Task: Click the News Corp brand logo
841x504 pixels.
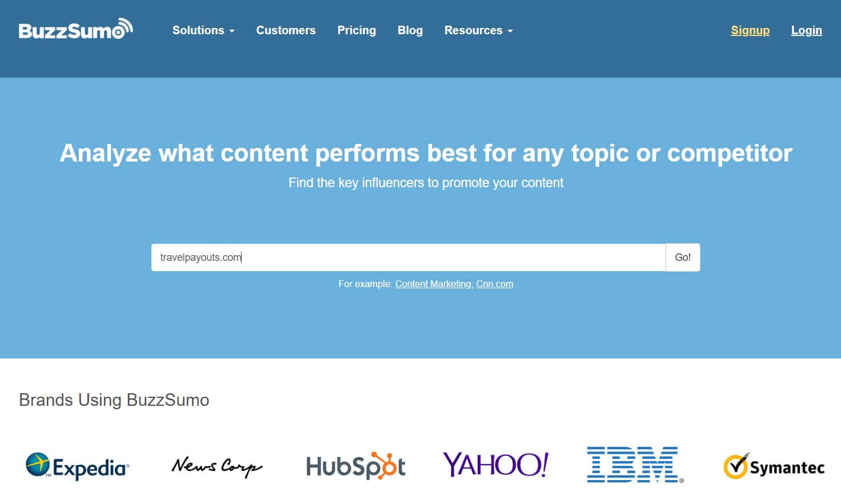Action: coord(217,466)
